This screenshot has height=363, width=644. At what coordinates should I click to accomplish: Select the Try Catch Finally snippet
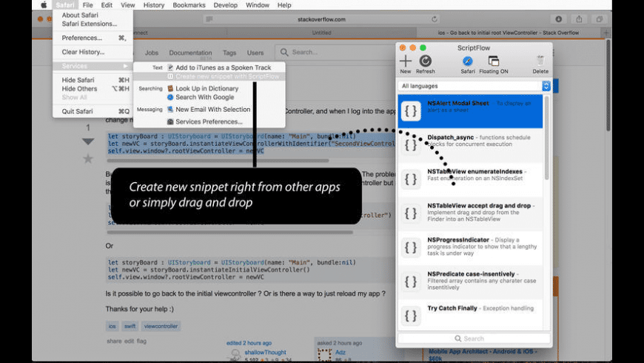click(x=470, y=316)
